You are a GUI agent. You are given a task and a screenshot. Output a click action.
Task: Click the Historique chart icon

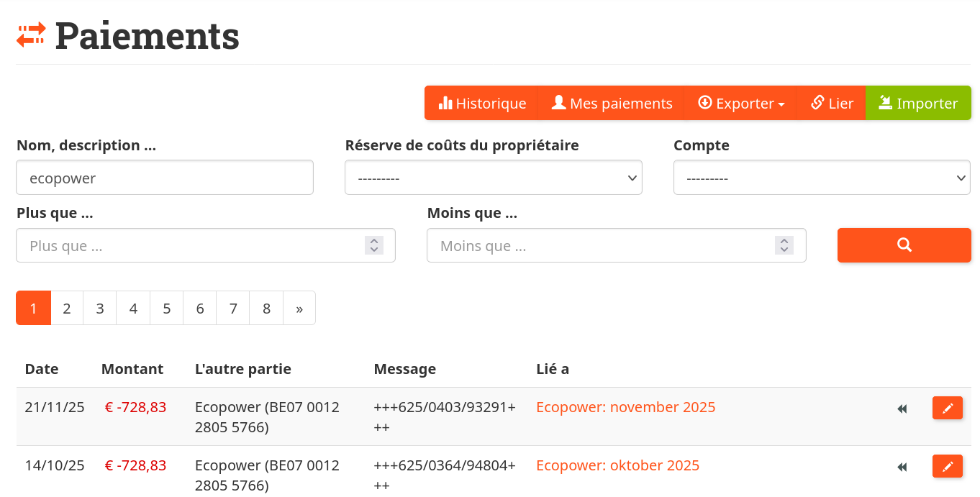point(448,103)
